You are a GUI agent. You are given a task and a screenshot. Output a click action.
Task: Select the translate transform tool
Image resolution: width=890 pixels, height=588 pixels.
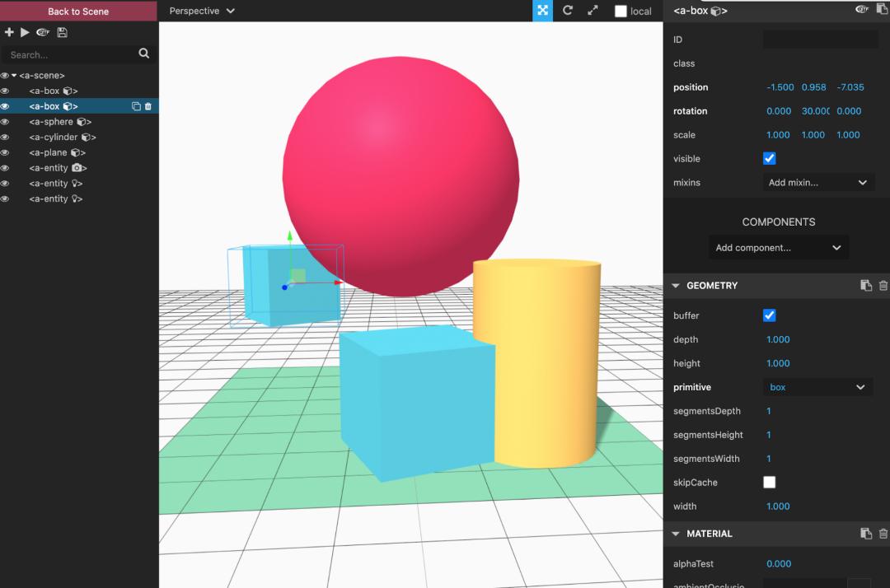542,11
